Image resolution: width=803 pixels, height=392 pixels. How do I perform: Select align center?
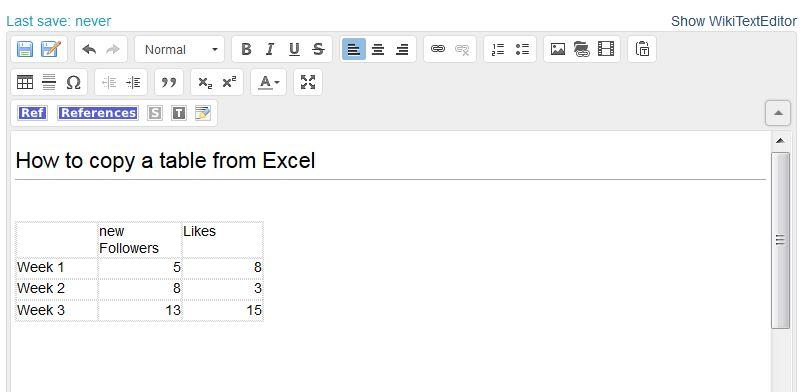[378, 49]
